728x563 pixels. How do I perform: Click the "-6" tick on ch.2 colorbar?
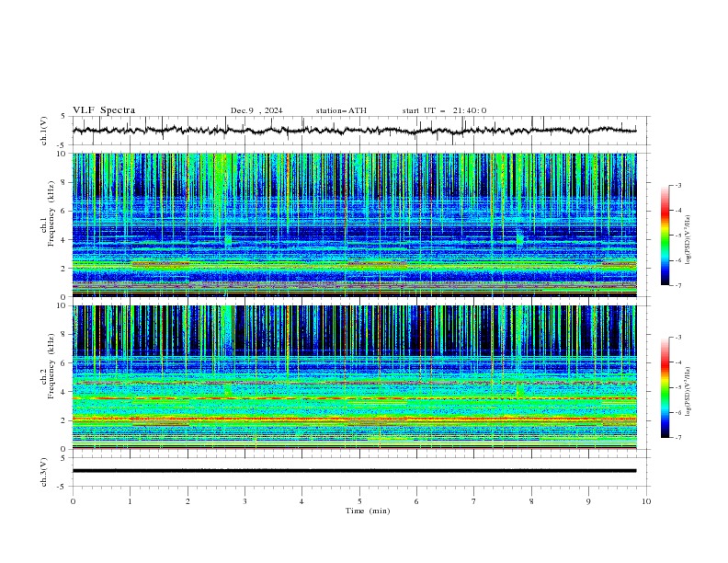coord(678,412)
